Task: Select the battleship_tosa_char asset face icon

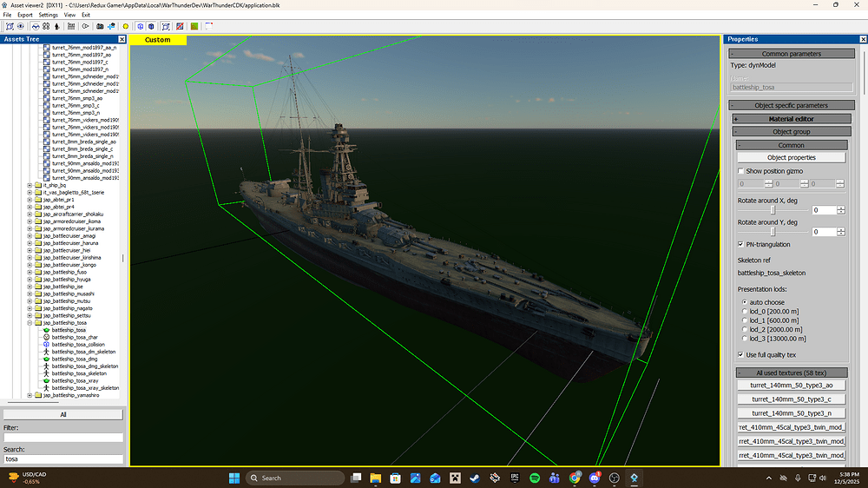Action: click(46, 337)
